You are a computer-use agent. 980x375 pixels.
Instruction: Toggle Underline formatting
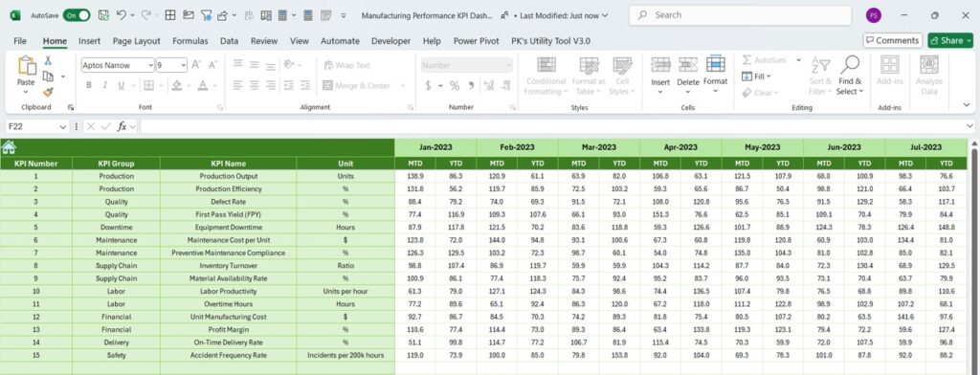[x=121, y=86]
